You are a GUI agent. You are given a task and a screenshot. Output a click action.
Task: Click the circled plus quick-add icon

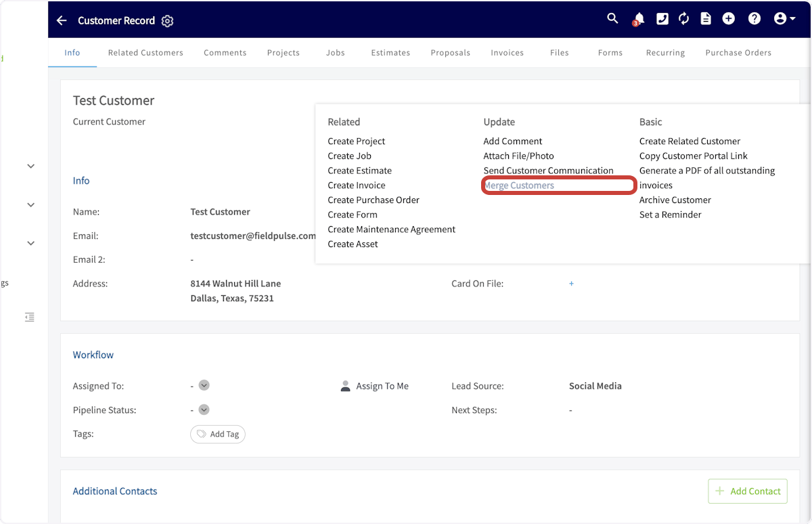point(728,19)
